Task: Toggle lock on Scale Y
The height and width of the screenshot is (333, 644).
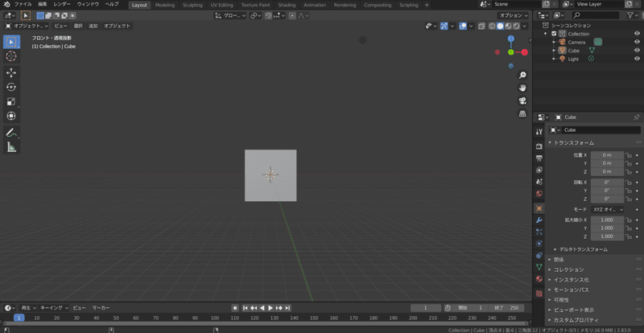Action: tap(629, 228)
